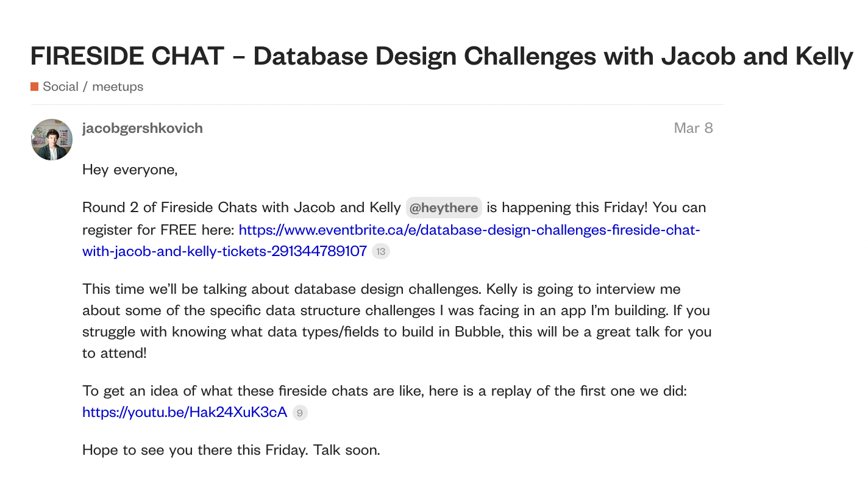Viewport: 868px width, 495px height.
Task: Open the Social / meetups category
Action: [x=93, y=87]
